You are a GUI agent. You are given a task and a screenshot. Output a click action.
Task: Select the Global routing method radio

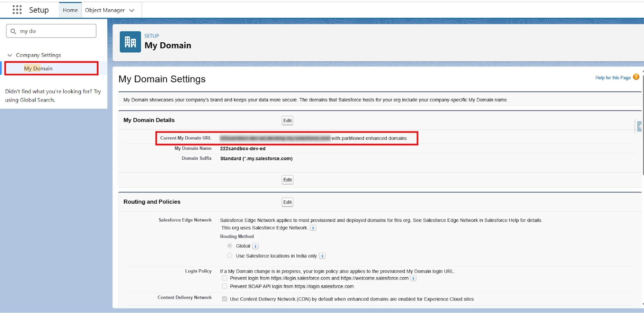tap(230, 246)
